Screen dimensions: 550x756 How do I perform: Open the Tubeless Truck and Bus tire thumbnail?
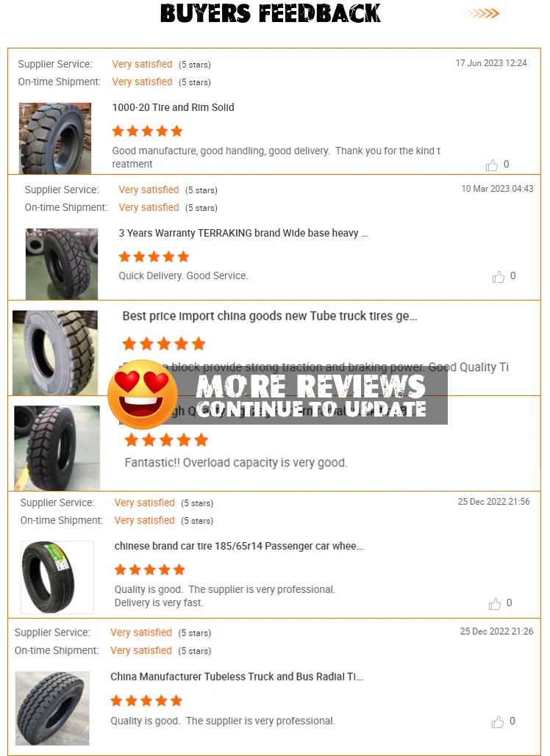52,708
